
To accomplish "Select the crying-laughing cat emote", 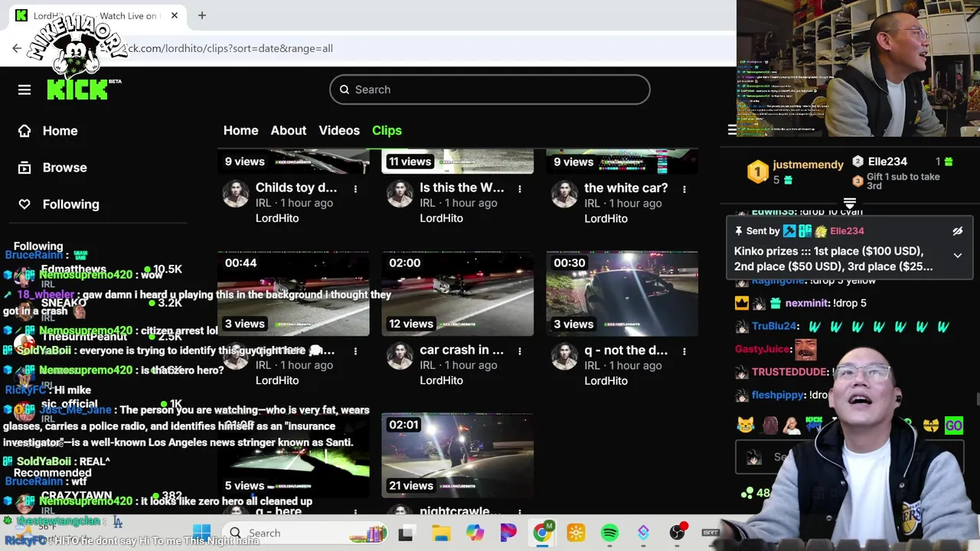I will point(746,425).
